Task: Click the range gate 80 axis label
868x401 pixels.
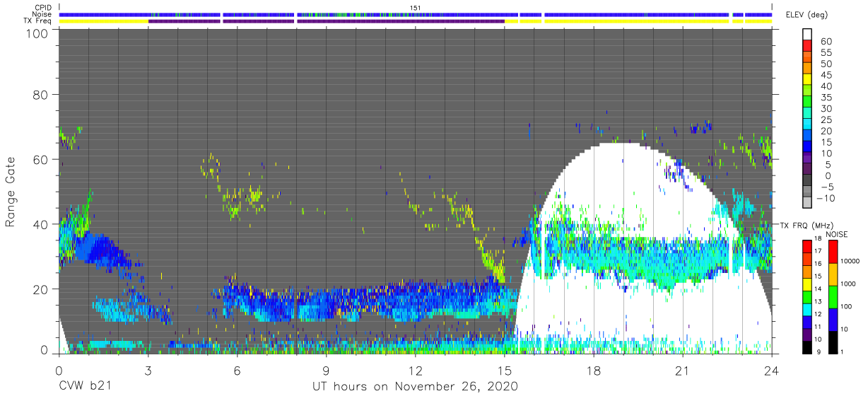Action: (40, 94)
